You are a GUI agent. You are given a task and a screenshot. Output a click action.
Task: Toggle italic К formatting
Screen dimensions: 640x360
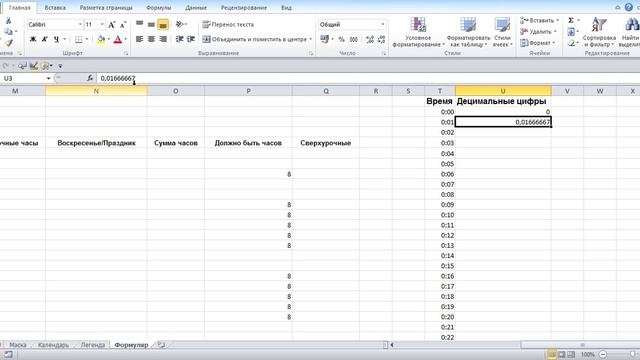point(44,40)
